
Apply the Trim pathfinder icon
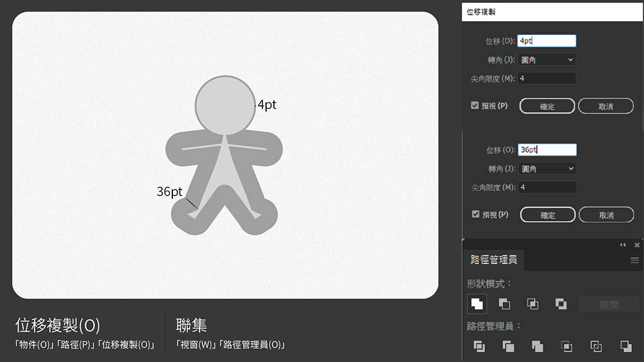tap(508, 346)
